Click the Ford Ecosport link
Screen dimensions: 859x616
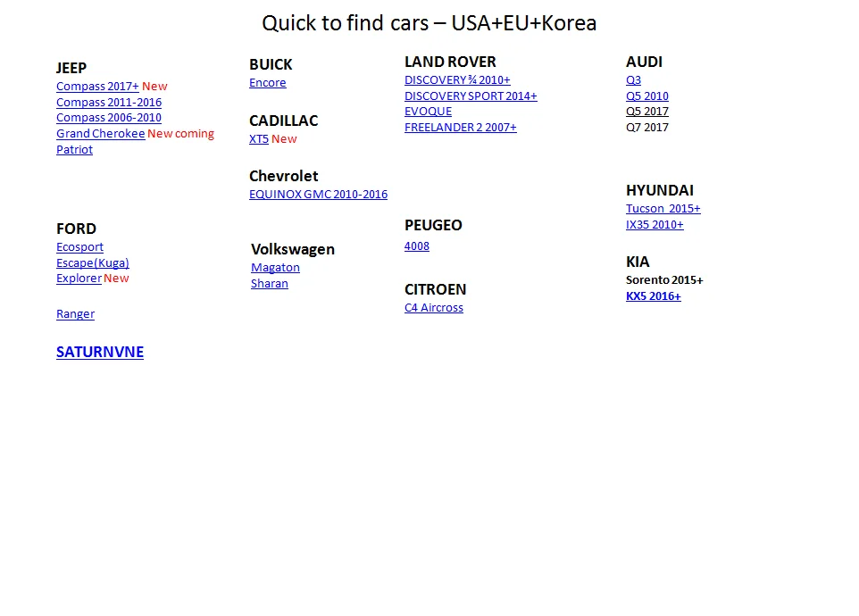pos(79,247)
